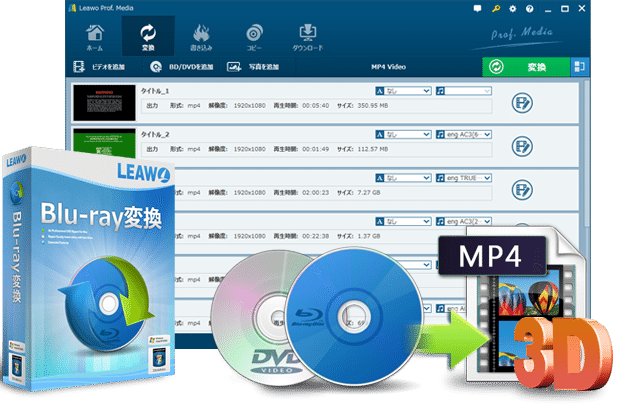
Task: Open the MP4 Video output profile selector
Action: pos(388,67)
